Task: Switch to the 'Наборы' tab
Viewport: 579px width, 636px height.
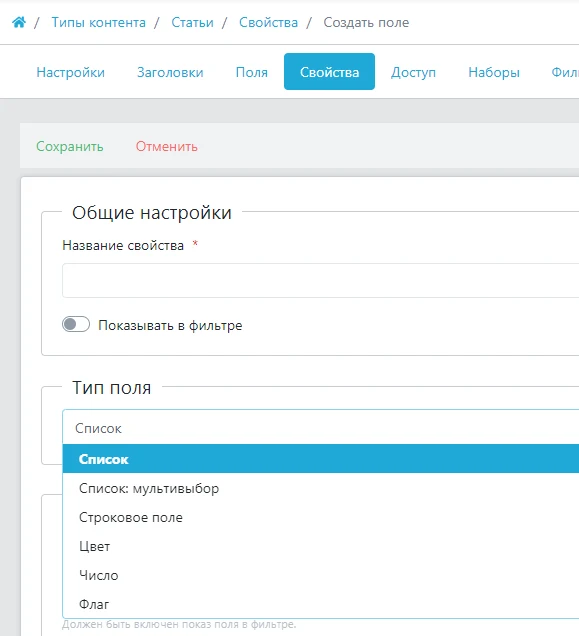Action: click(x=494, y=72)
